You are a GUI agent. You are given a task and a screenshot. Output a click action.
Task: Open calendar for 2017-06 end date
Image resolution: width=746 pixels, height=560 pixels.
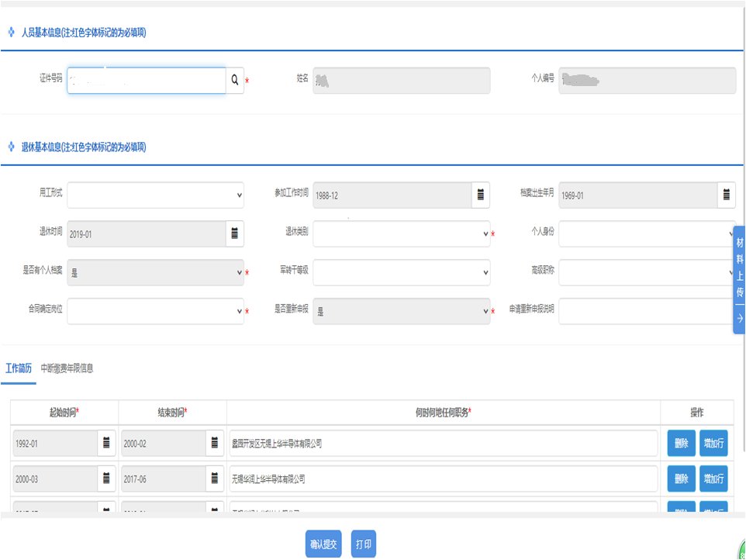point(215,479)
